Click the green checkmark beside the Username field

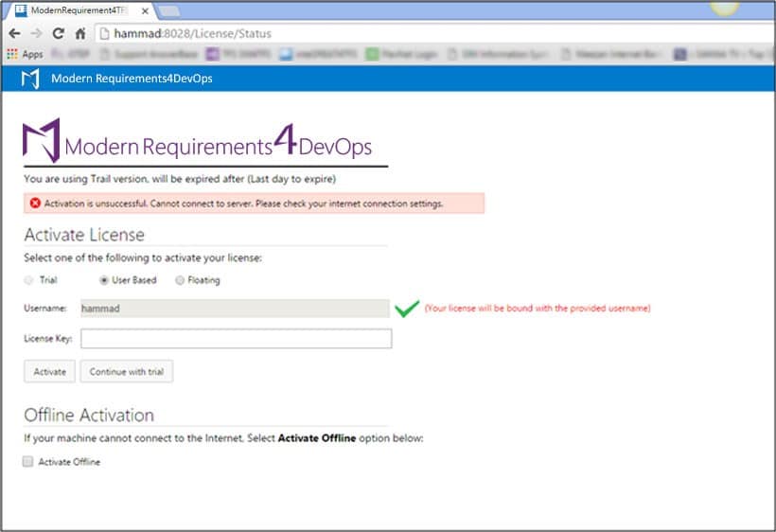click(x=407, y=309)
